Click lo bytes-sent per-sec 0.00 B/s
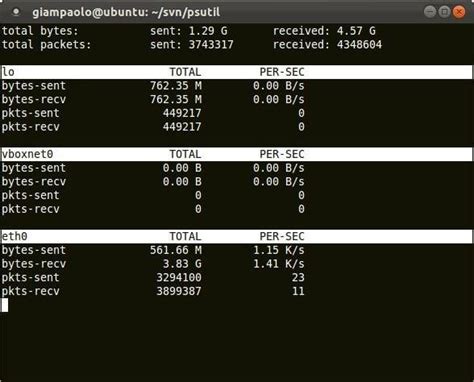Image resolution: width=474 pixels, height=382 pixels. pyautogui.click(x=279, y=86)
